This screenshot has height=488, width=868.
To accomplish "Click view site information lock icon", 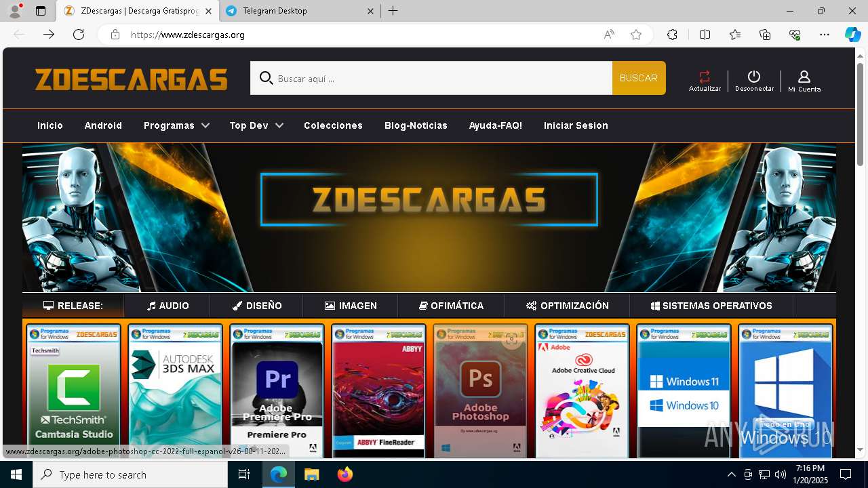I will [x=115, y=35].
